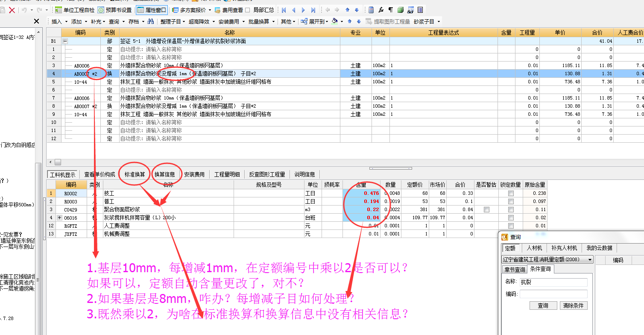This screenshot has width=644, height=335.
Task: Click the undo arrow icon
Action: [25, 10]
